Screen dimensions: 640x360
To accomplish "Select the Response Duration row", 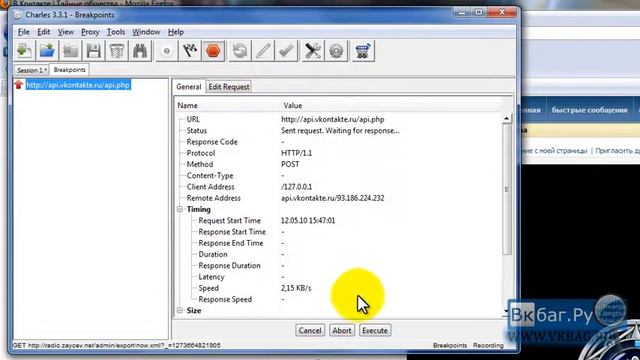I will [x=339, y=266].
